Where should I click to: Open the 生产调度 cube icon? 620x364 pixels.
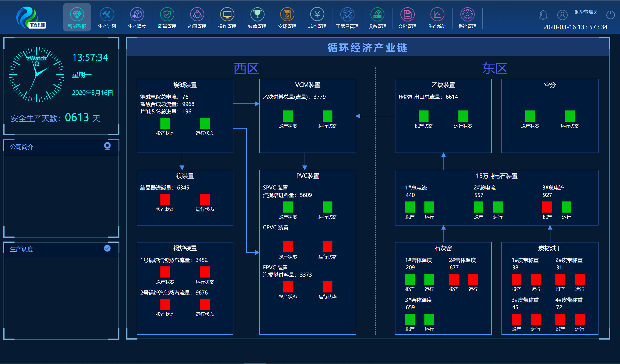(x=137, y=14)
